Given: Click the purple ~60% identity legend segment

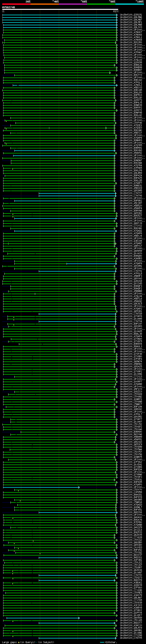Looking at the screenshot, I should (x=73, y=4).
